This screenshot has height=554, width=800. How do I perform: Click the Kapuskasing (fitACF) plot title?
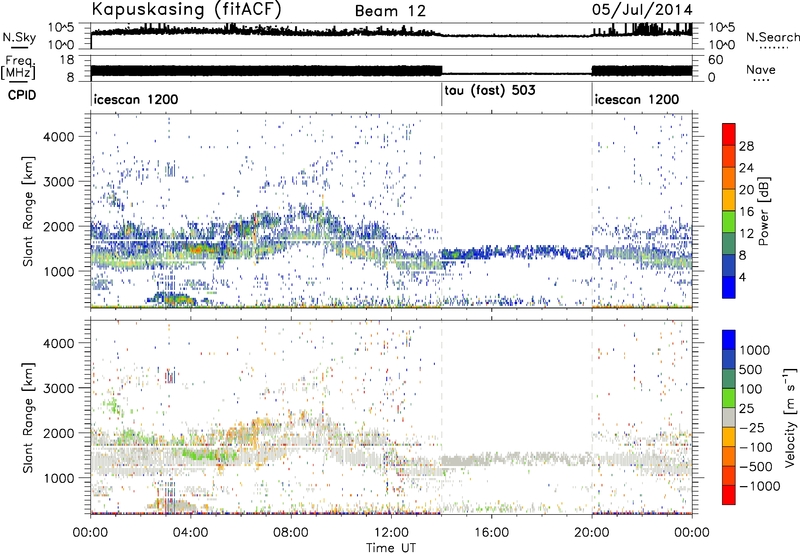(186, 10)
